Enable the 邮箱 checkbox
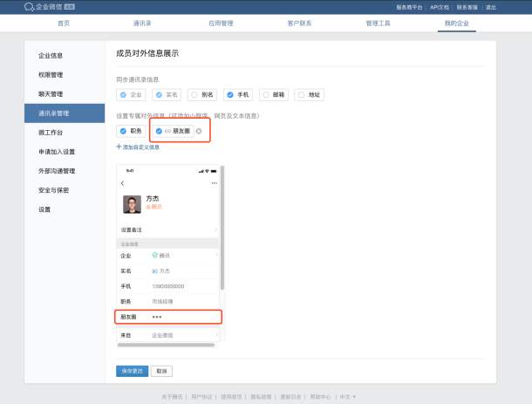532x404 pixels. pyautogui.click(x=266, y=95)
